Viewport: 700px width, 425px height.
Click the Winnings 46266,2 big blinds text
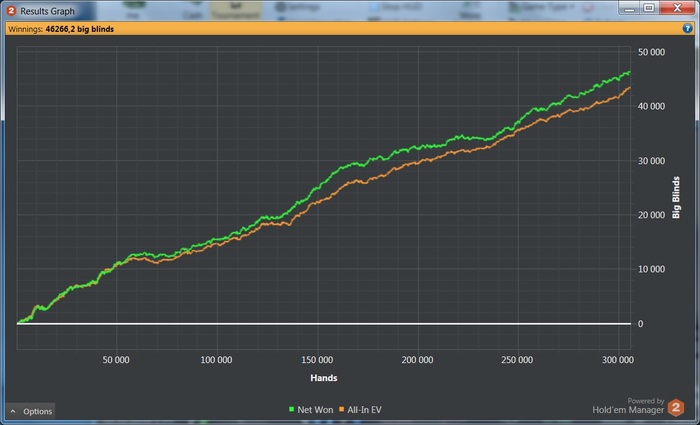61,29
